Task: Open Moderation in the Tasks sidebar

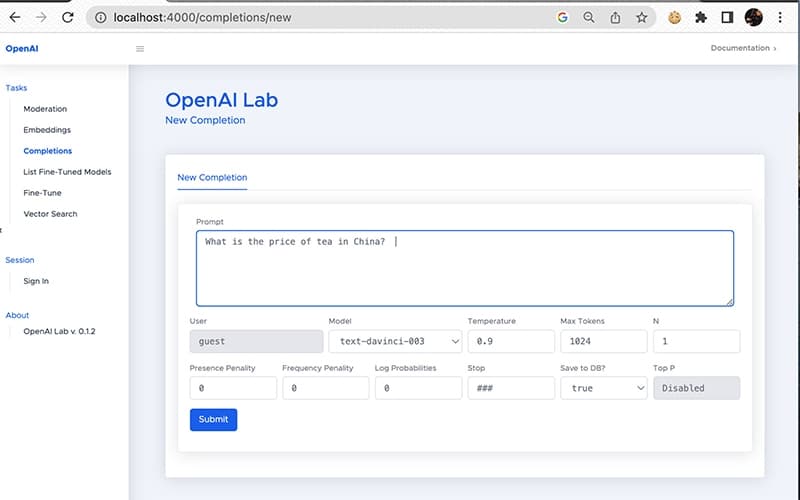Action: [46, 108]
